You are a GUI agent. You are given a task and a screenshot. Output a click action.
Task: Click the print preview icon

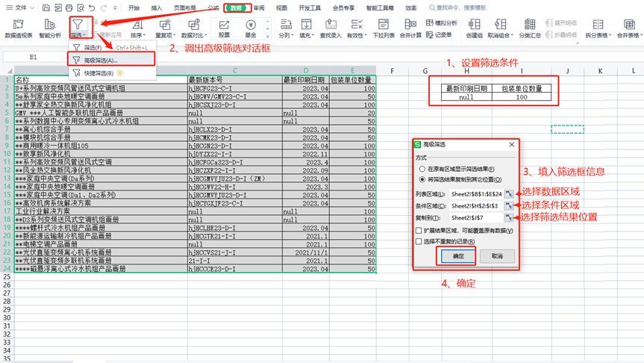pos(81,7)
